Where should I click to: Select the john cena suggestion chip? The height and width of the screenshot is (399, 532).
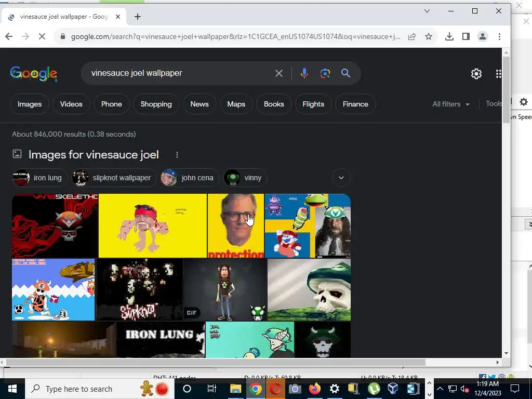point(190,178)
